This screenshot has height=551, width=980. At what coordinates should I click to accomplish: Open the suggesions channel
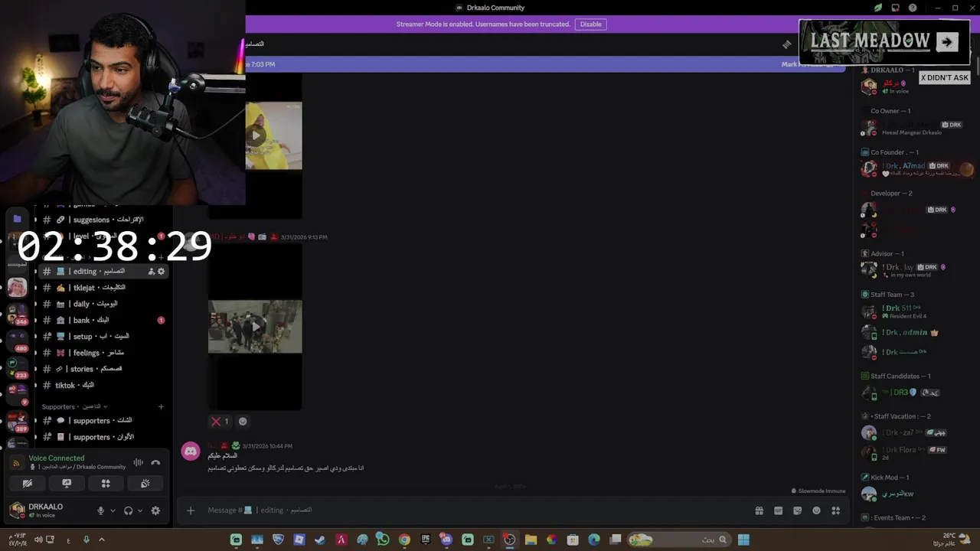[102, 220]
